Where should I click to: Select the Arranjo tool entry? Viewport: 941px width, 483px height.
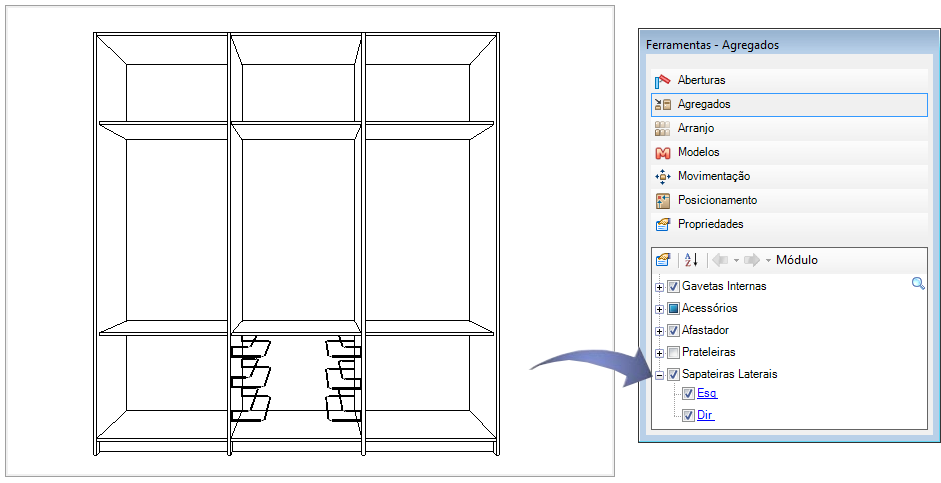click(789, 128)
